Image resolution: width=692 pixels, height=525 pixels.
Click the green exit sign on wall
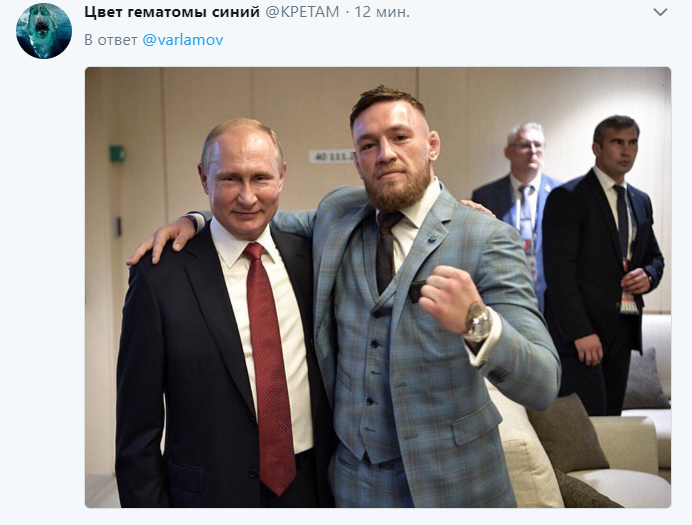click(117, 154)
